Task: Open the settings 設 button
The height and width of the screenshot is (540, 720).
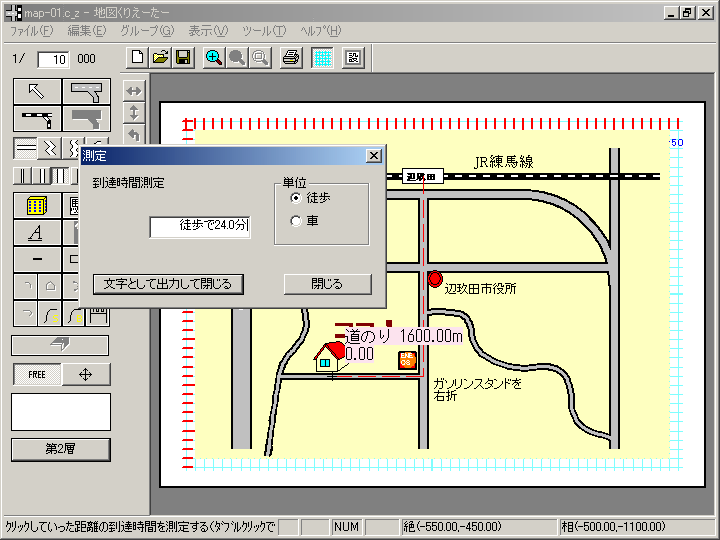Action: (353, 58)
